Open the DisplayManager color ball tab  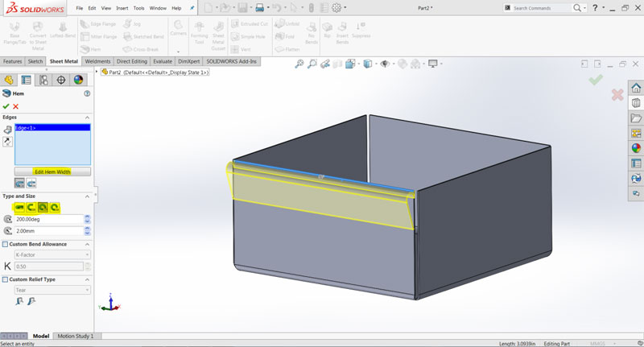pyautogui.click(x=78, y=80)
